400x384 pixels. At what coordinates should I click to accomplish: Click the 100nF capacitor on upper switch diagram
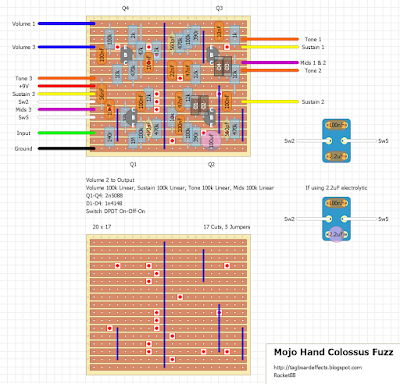click(x=336, y=125)
